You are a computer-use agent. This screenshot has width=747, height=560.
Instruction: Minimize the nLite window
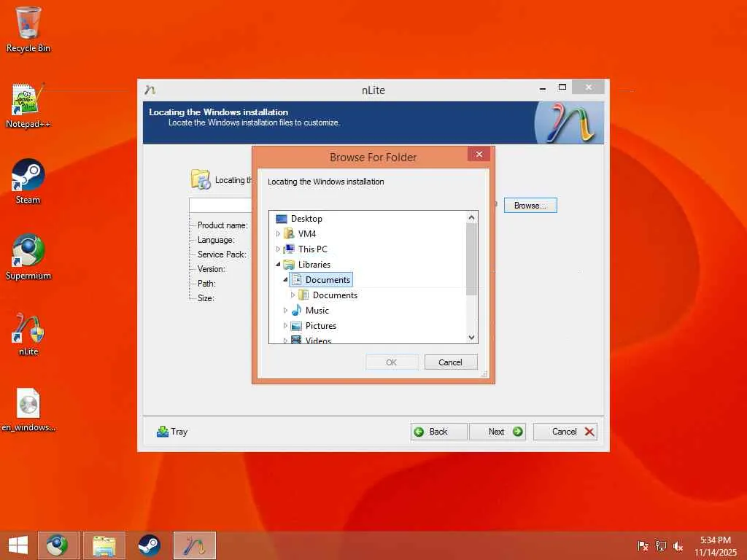point(543,88)
